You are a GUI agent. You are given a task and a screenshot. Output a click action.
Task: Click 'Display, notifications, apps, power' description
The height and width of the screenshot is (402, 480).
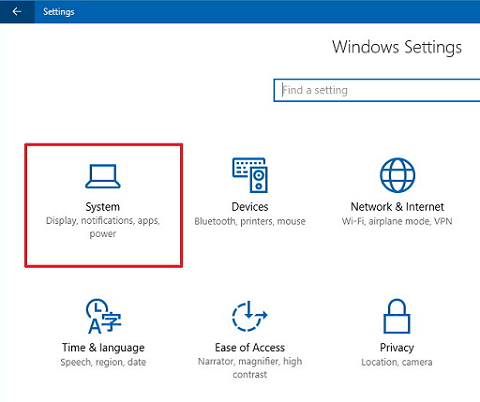coord(103,227)
